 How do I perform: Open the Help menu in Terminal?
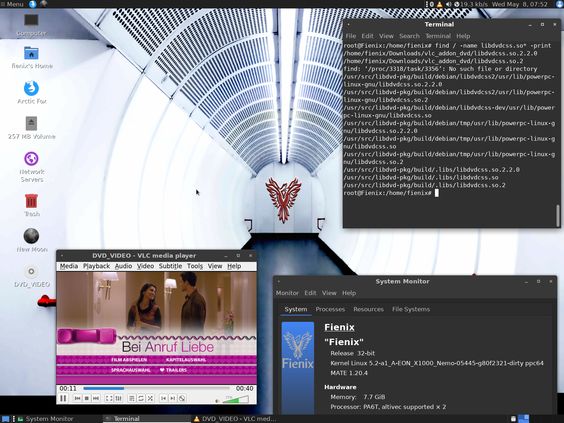[463, 36]
